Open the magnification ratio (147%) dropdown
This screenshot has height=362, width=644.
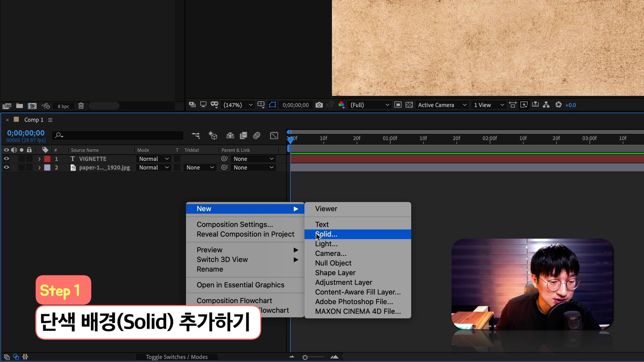coord(238,105)
